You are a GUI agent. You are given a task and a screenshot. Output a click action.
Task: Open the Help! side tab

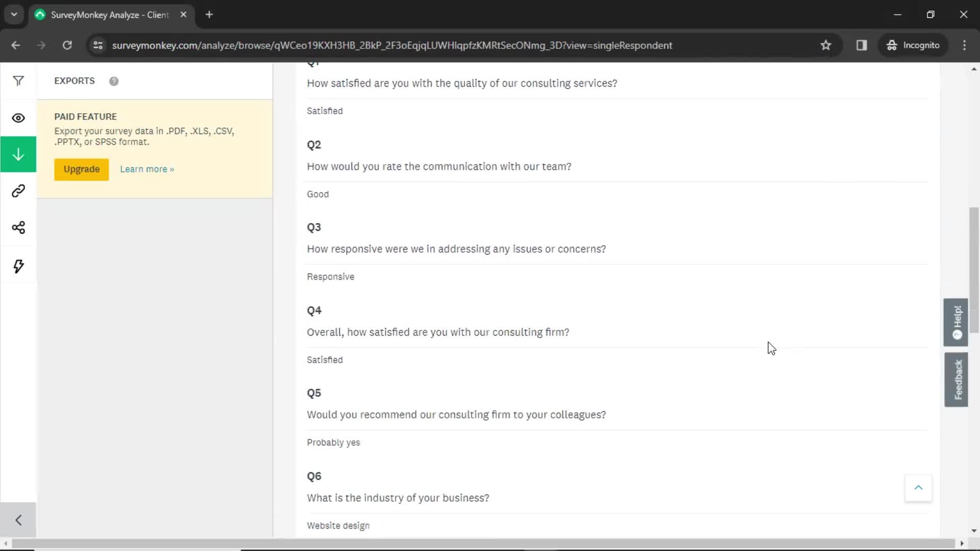(x=956, y=322)
